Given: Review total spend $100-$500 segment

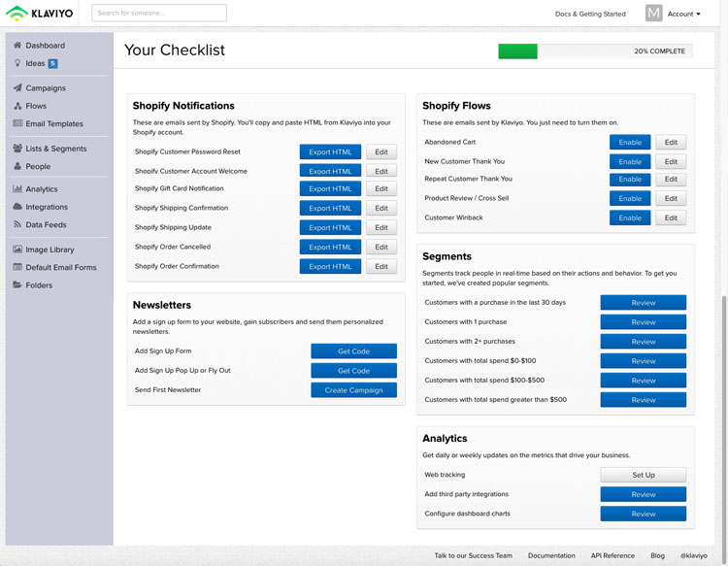Looking at the screenshot, I should click(643, 381).
